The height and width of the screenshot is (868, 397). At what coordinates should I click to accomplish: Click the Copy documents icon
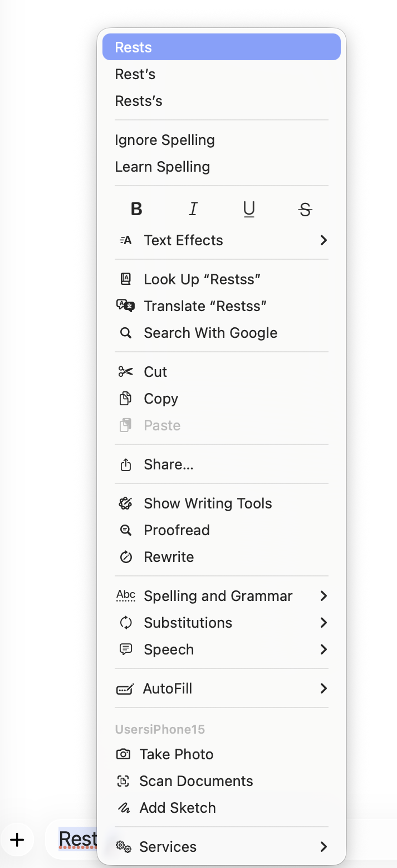pyautogui.click(x=126, y=399)
